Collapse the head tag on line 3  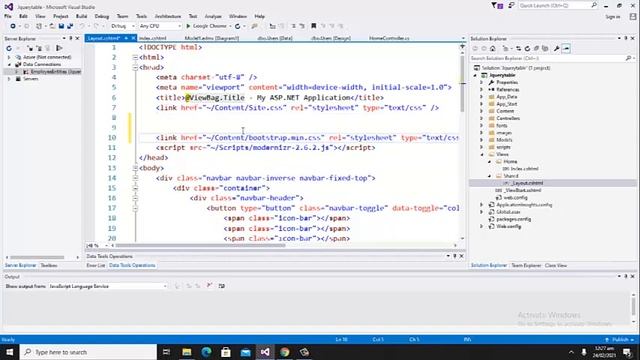click(x=135, y=67)
